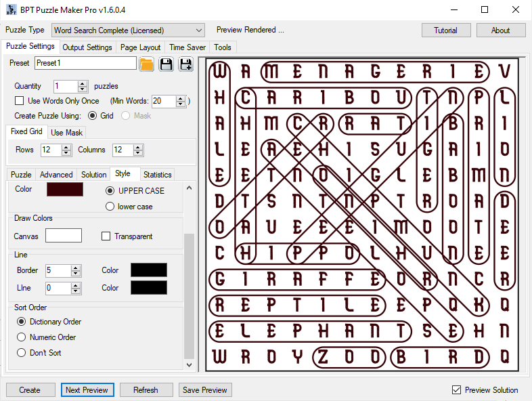Image resolution: width=532 pixels, height=401 pixels.
Task: Click the BPT app icon in the title bar
Action: [12, 10]
